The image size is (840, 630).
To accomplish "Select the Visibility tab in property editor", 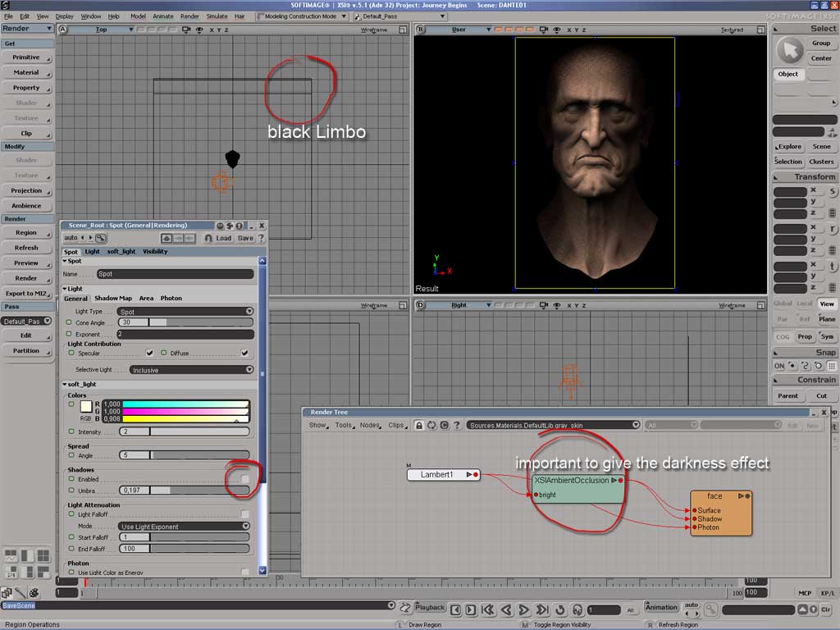I will 155,251.
